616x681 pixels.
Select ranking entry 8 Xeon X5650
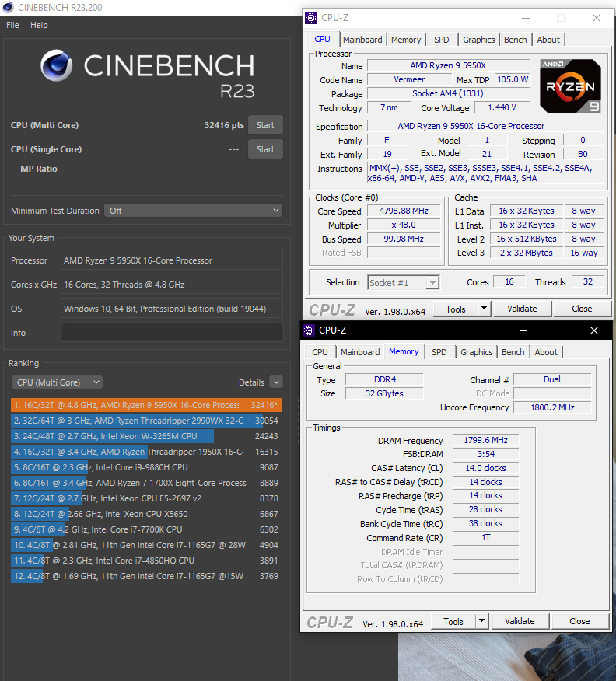coord(146,514)
